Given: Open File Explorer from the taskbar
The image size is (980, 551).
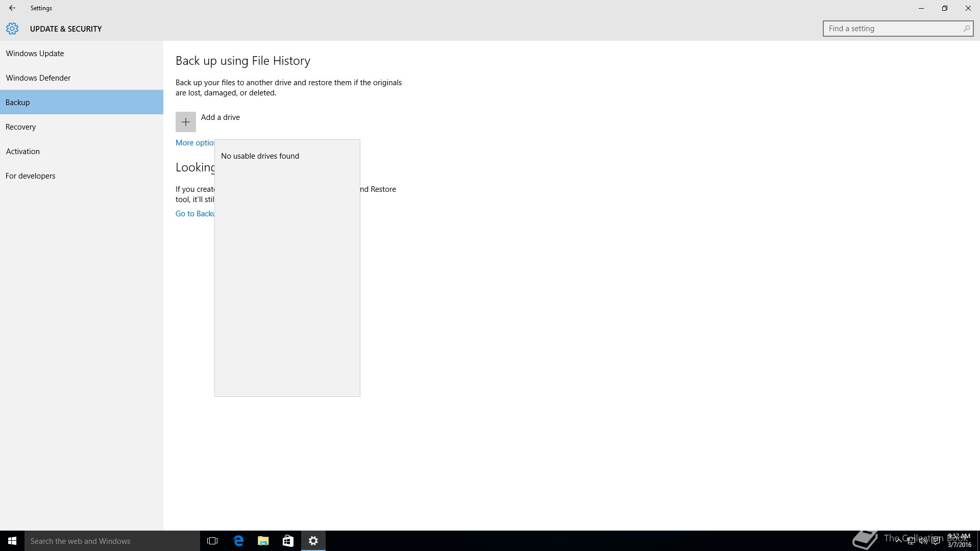Looking at the screenshot, I should pos(263,541).
